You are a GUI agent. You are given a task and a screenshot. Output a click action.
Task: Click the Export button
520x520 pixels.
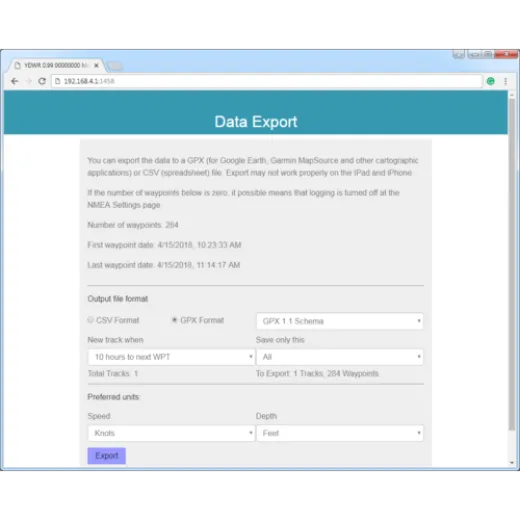pos(107,456)
